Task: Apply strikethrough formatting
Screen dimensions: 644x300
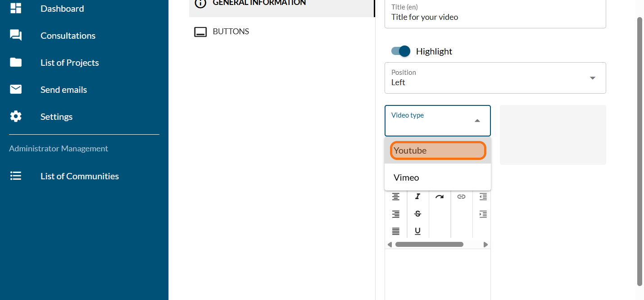Action: (x=417, y=214)
